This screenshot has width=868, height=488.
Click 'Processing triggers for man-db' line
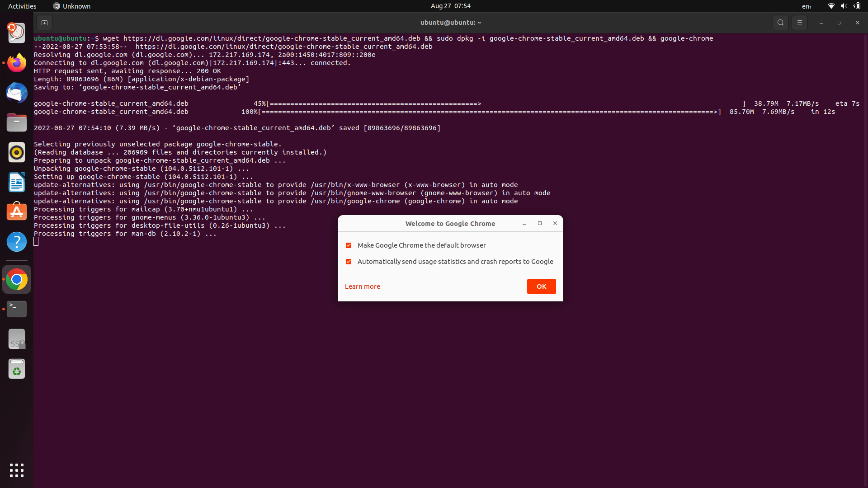125,234
